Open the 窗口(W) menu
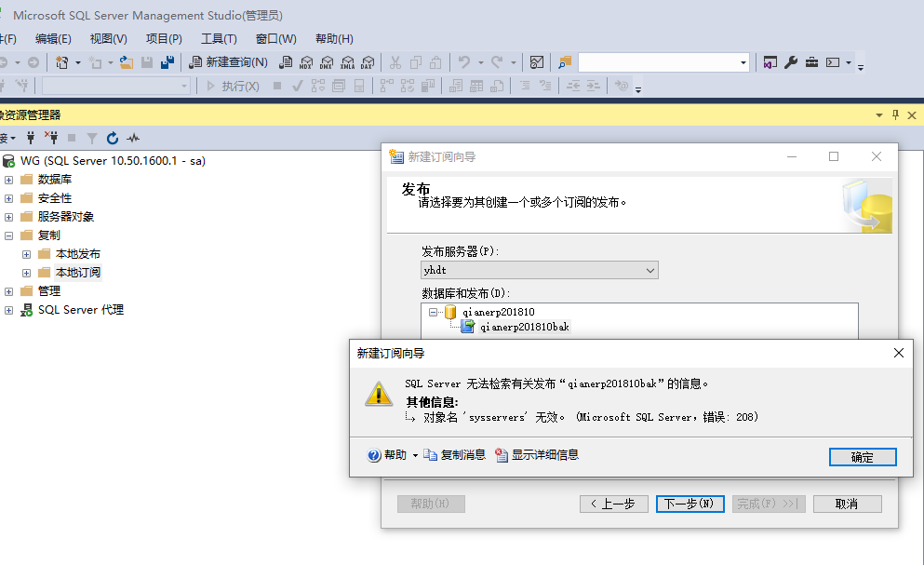The height and width of the screenshot is (565, 924). point(275,39)
